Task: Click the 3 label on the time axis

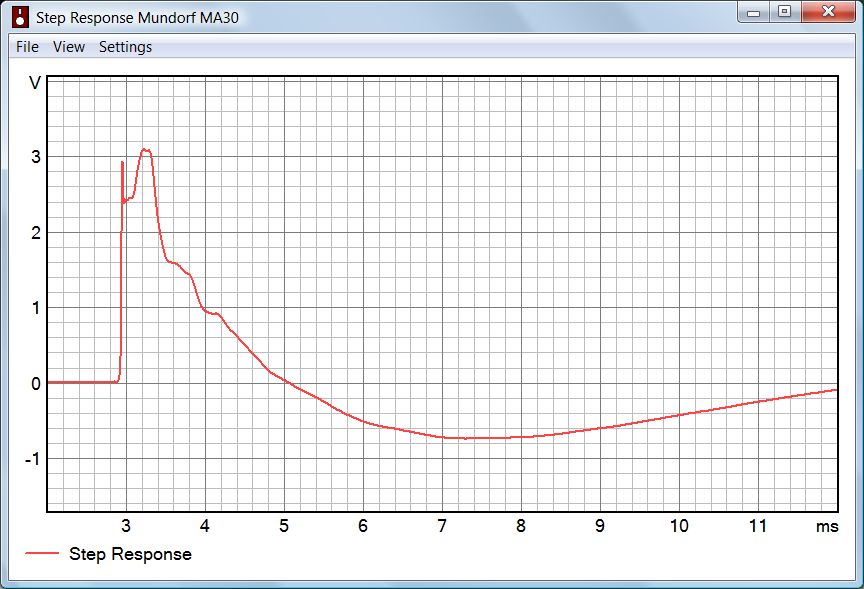Action: 126,526
